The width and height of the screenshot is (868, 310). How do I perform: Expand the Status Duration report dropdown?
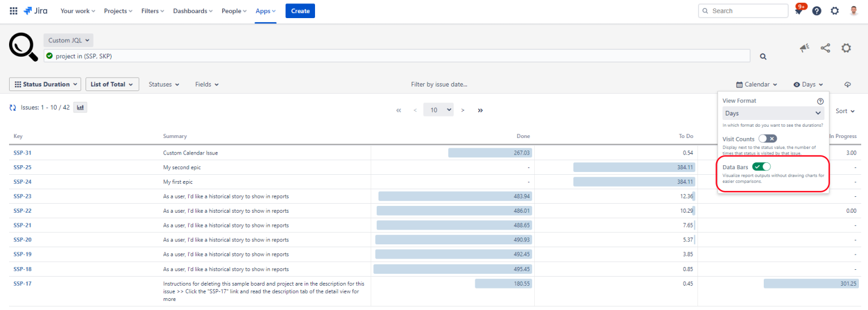tap(45, 84)
